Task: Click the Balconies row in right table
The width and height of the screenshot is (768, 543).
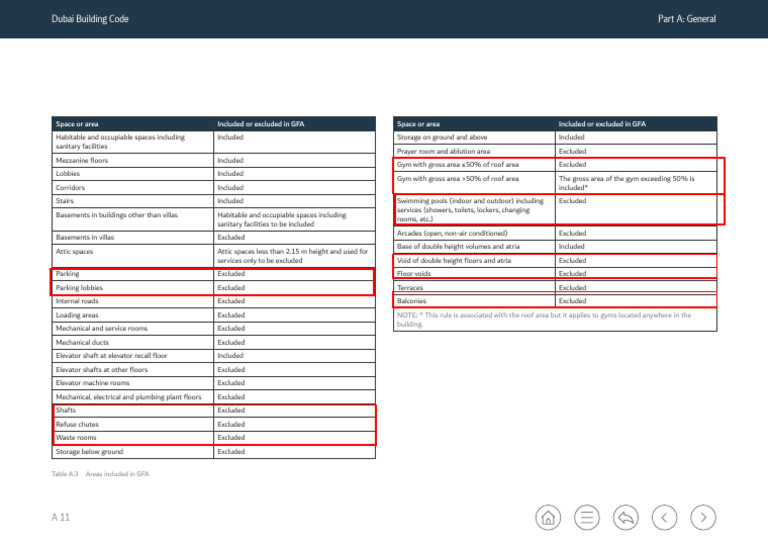Action: 555,301
